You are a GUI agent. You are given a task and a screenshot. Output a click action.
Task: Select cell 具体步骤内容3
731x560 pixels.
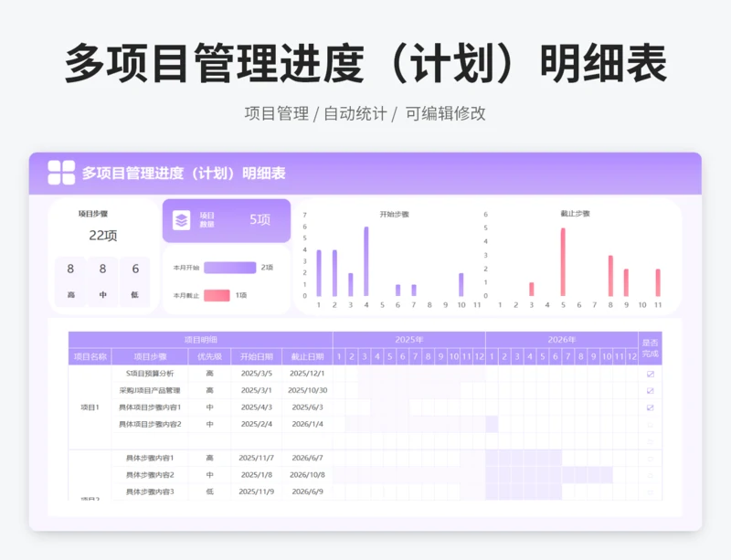pyautogui.click(x=150, y=491)
